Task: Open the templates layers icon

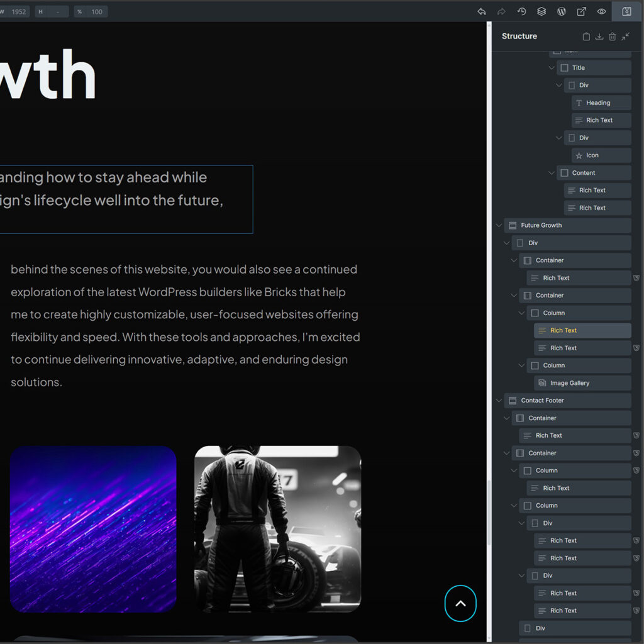Action: (541, 11)
